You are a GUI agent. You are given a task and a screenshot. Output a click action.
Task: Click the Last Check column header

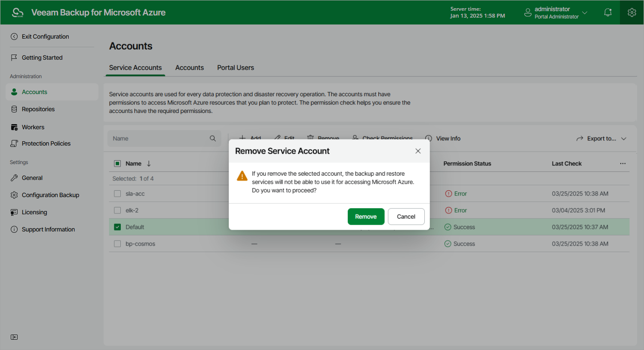click(x=567, y=164)
